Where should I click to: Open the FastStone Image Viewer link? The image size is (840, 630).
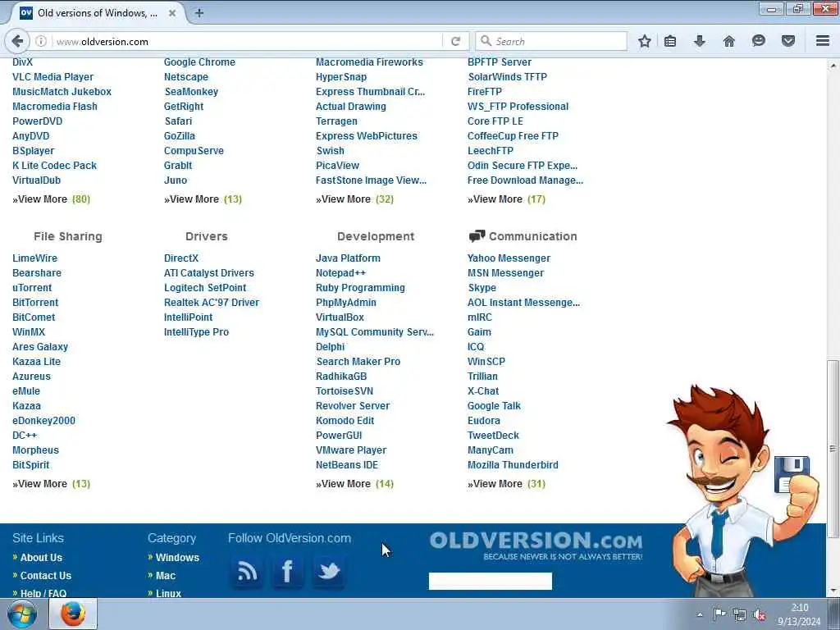pos(372,180)
